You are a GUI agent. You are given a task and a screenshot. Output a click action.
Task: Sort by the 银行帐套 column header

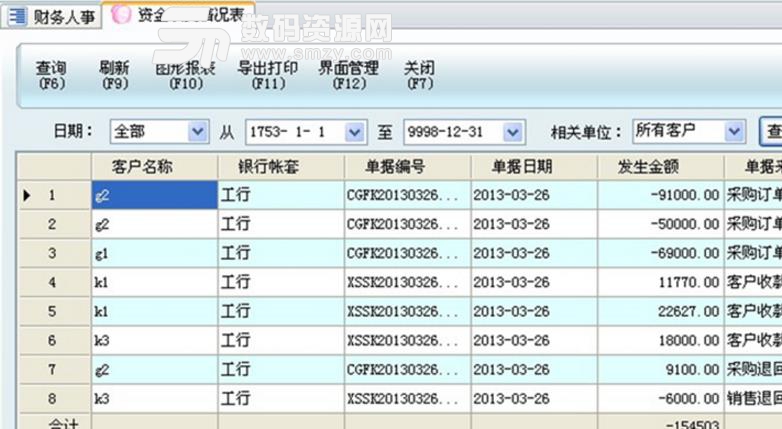tap(281, 167)
